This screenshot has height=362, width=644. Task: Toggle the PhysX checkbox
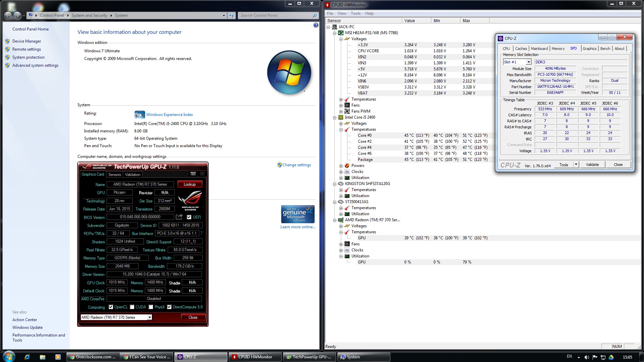pos(151,307)
